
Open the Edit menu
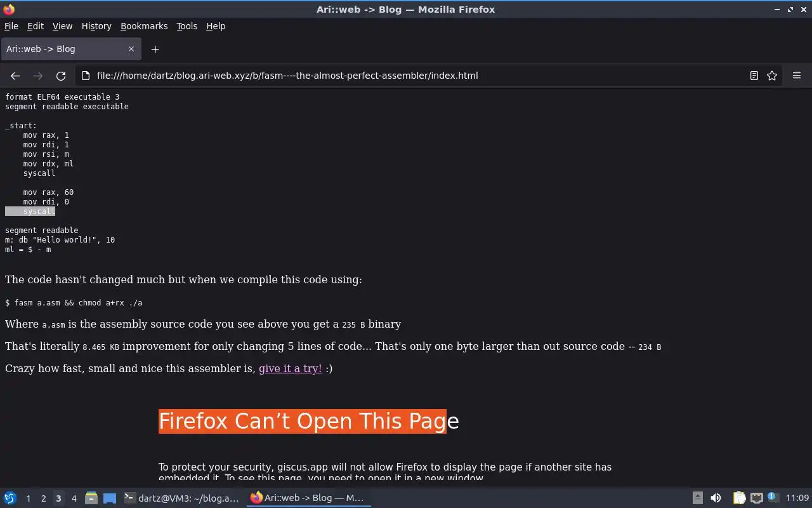(36, 26)
